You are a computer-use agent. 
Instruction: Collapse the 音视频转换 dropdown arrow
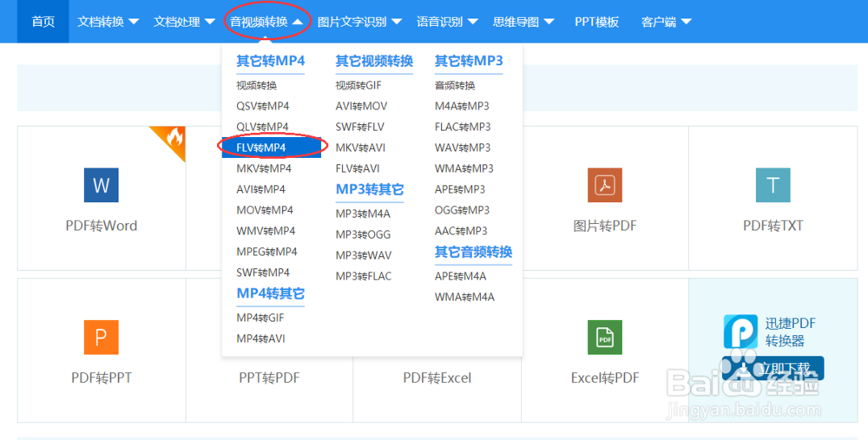click(x=298, y=23)
